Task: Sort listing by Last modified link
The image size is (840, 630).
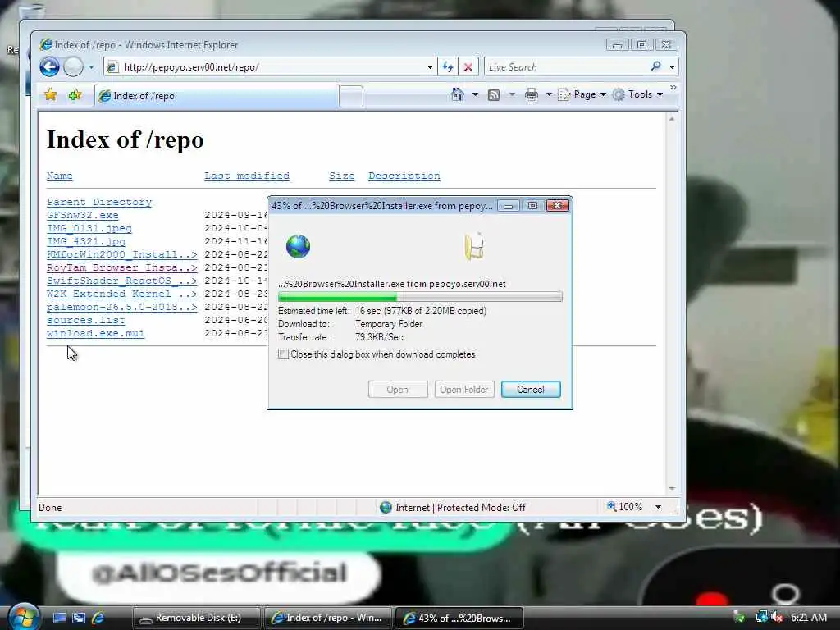Action: [246, 176]
